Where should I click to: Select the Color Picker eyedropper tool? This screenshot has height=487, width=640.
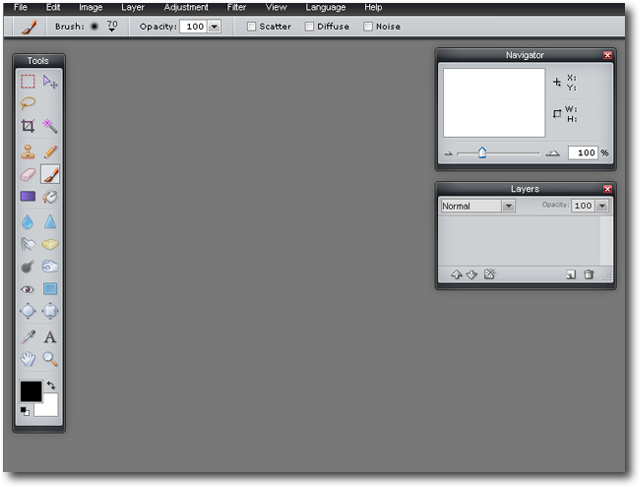(x=28, y=337)
